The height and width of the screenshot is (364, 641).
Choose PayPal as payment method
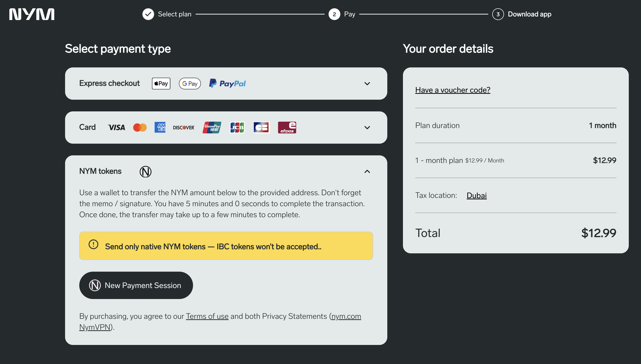click(x=227, y=83)
